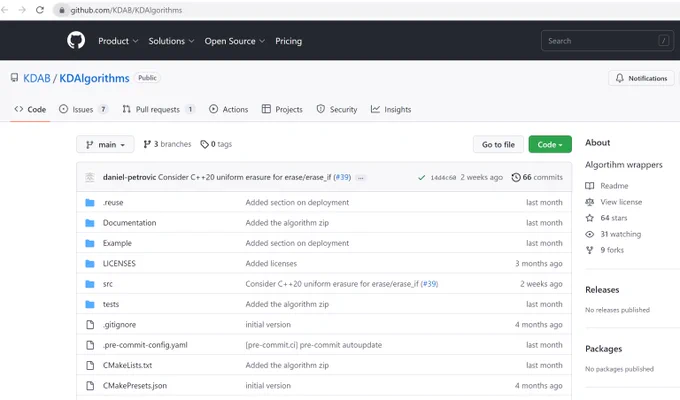Click the repository icon beside KDAB
Image resolution: width=680 pixels, height=400 pixels.
pyautogui.click(x=14, y=78)
